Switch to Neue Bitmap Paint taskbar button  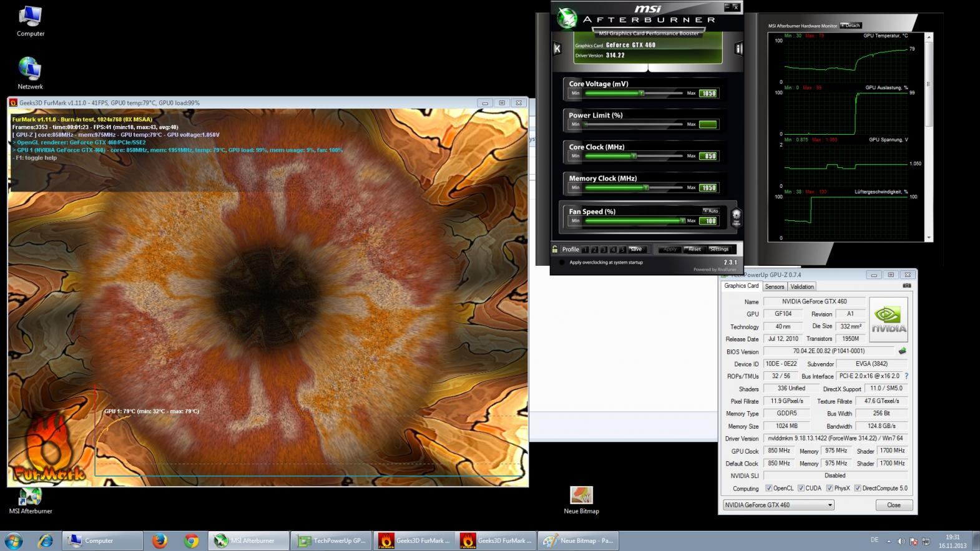pyautogui.click(x=578, y=541)
